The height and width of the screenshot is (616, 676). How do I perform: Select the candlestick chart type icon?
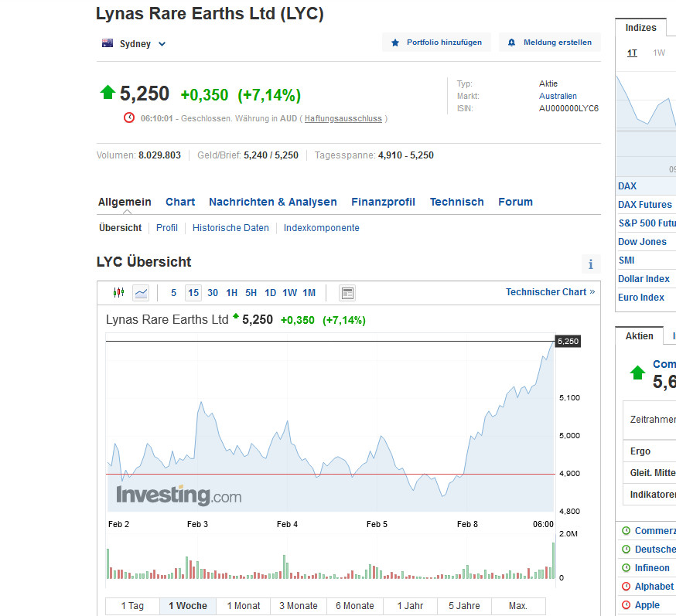[118, 293]
